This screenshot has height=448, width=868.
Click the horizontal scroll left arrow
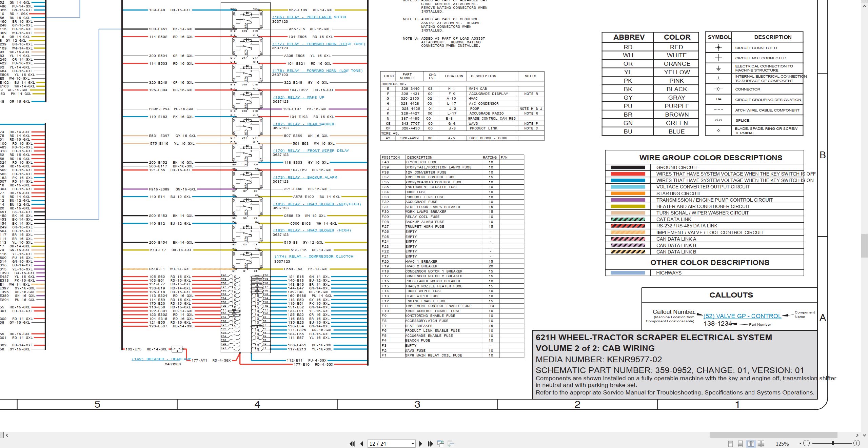pyautogui.click(x=7, y=435)
